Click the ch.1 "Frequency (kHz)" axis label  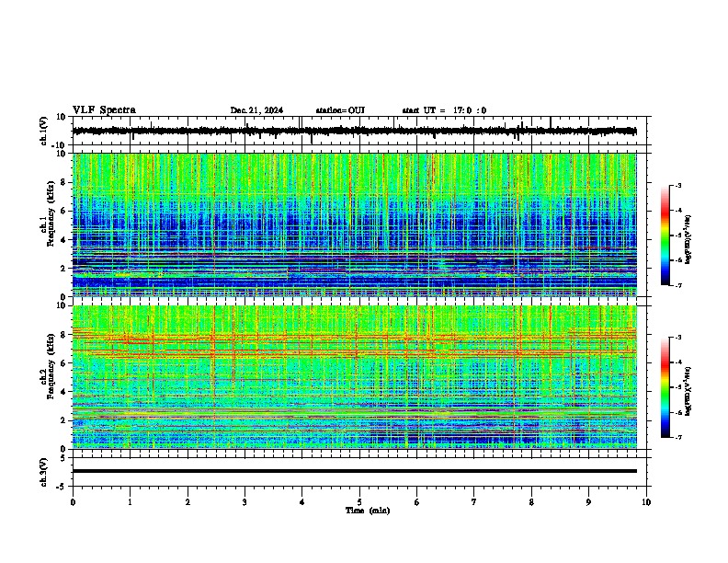(x=50, y=214)
